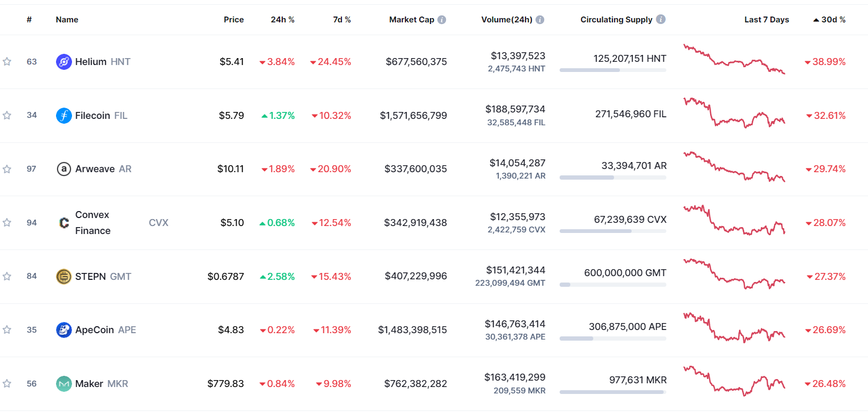868x419 pixels.
Task: Click the STEPN coin logo icon
Action: (x=63, y=277)
